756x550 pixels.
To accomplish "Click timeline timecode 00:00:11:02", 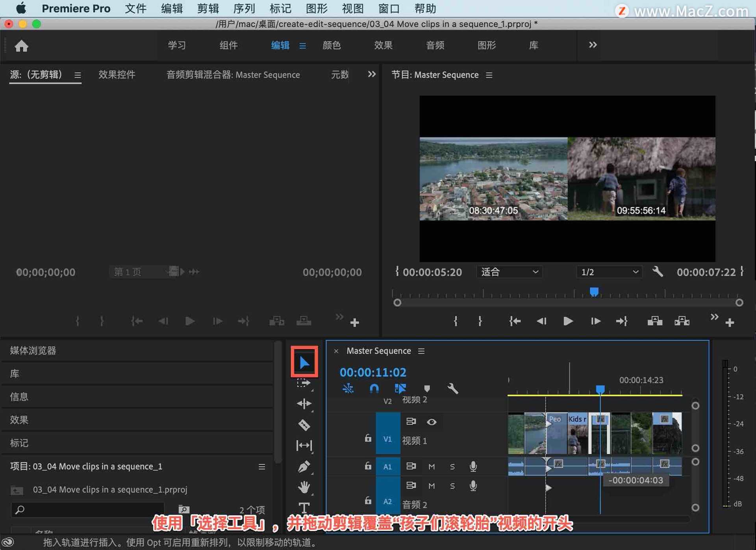I will [x=373, y=372].
